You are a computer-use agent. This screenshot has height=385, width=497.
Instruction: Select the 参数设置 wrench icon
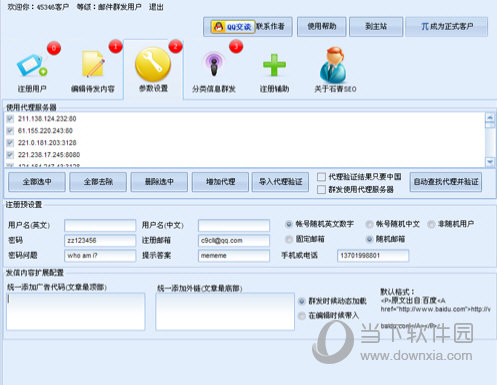tap(153, 64)
